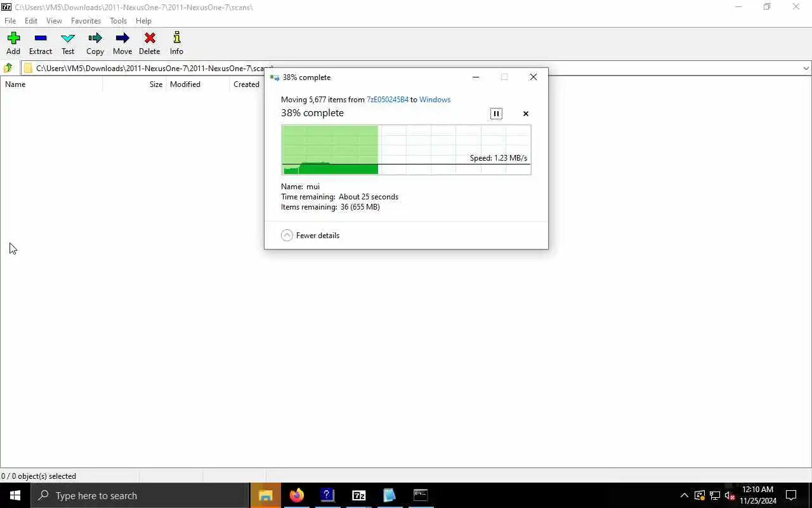Click the '0 / 0 object(s) selected' status text
This screenshot has width=812, height=508.
pos(39,476)
